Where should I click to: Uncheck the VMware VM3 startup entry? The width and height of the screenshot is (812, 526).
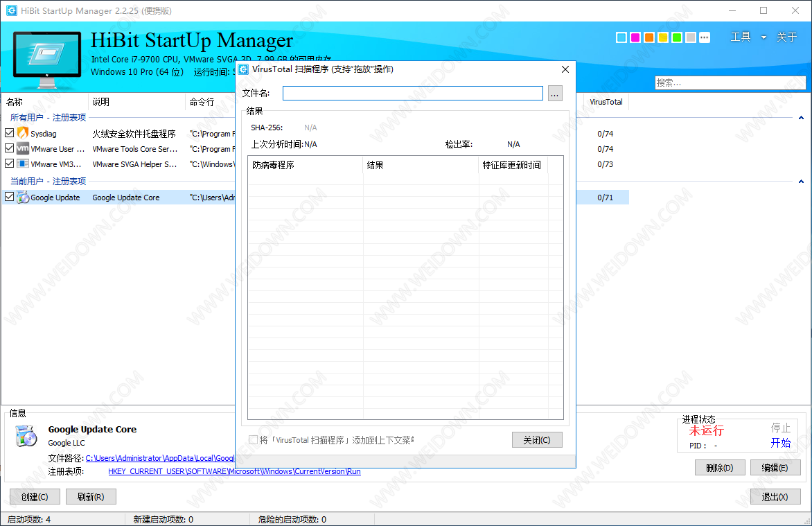click(9, 164)
